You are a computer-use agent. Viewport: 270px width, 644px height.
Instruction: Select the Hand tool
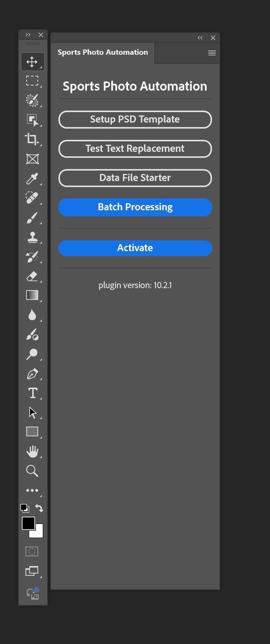tap(32, 451)
